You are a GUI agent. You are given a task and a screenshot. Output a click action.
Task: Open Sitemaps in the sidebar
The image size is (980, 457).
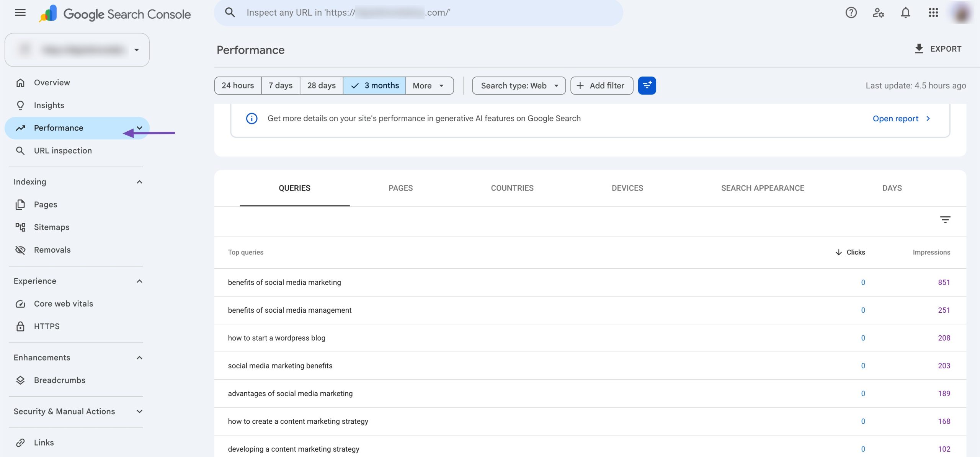point(77,227)
